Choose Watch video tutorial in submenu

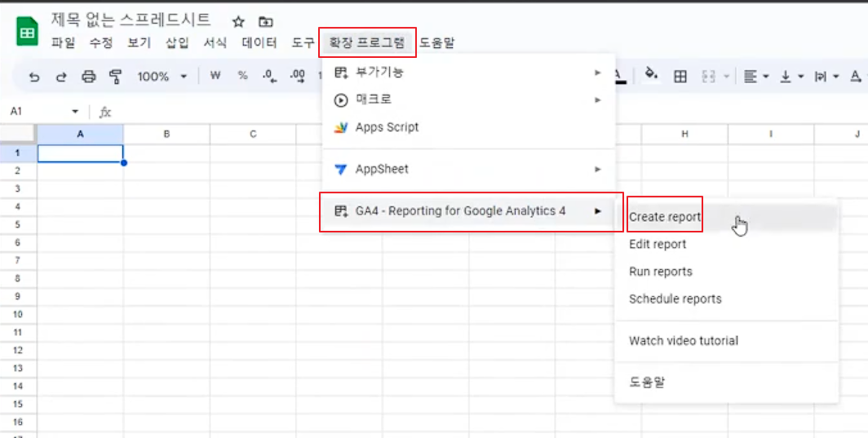(x=726, y=341)
